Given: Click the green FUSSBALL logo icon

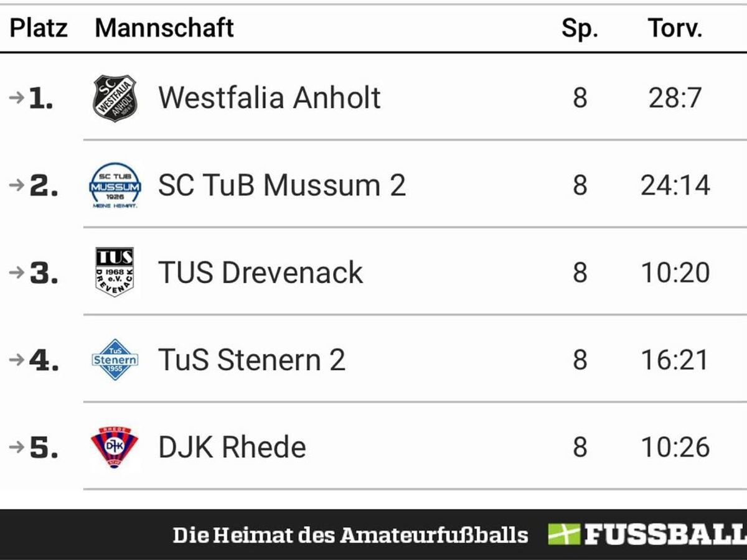Looking at the screenshot, I should point(563,534).
